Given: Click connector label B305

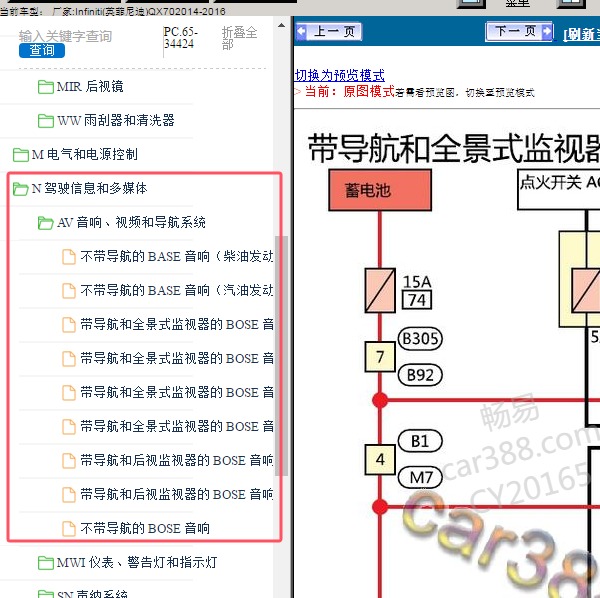Looking at the screenshot, I should pos(420,339).
